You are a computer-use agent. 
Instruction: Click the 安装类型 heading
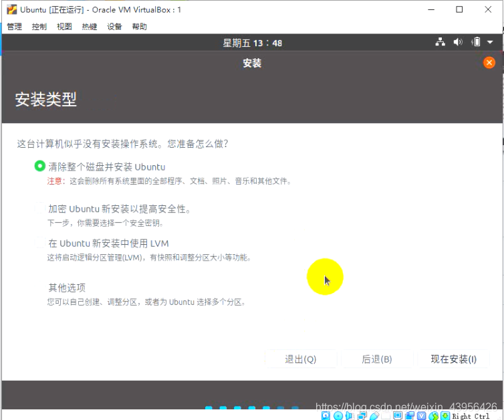coord(45,99)
